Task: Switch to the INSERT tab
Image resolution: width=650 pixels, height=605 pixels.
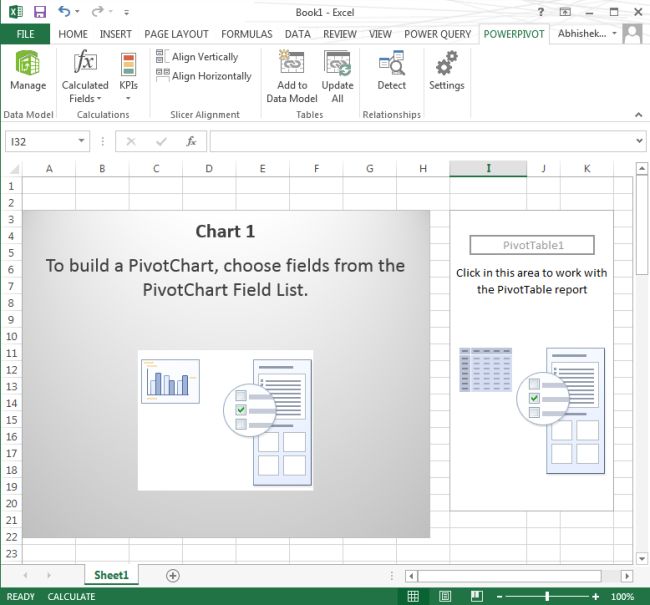Action: click(x=115, y=34)
